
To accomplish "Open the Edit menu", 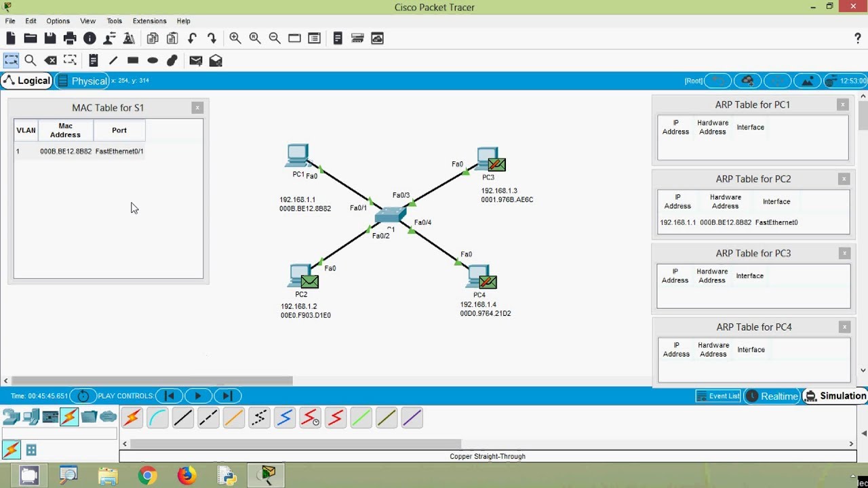I will click(31, 21).
